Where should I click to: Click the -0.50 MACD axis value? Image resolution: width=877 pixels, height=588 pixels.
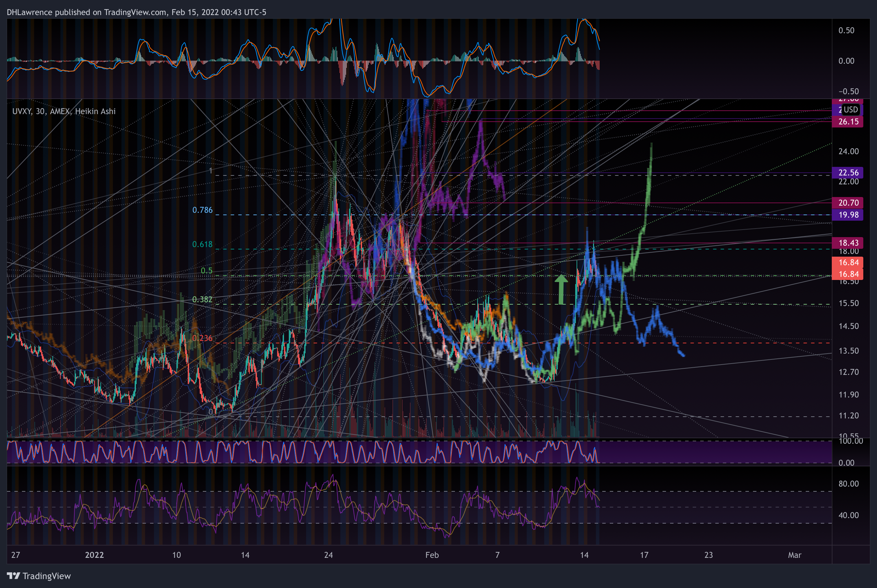tap(849, 91)
